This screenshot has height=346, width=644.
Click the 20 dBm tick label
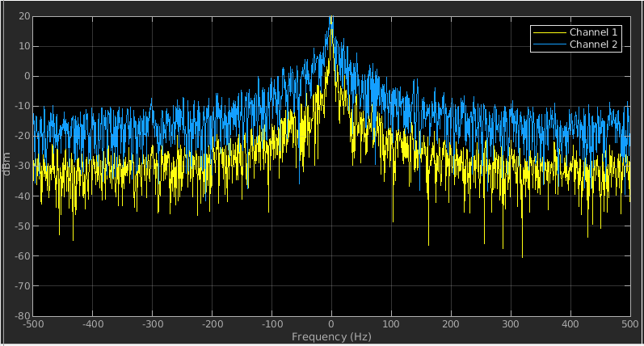click(x=24, y=16)
